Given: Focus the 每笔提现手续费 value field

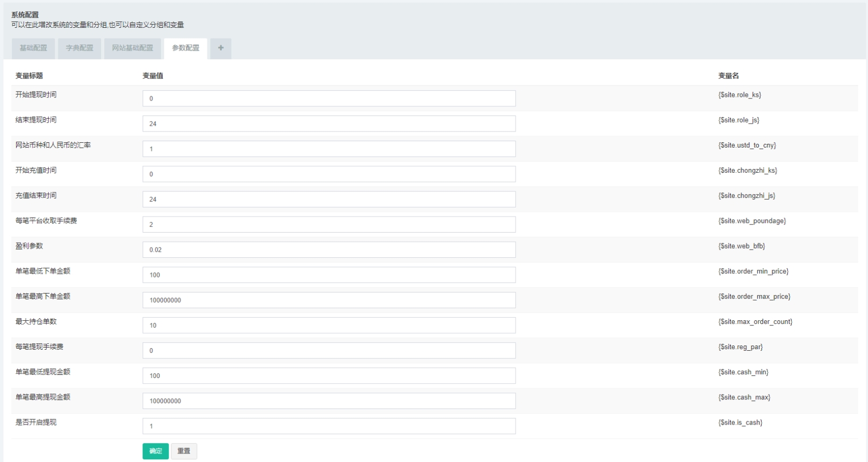Looking at the screenshot, I should 329,350.
